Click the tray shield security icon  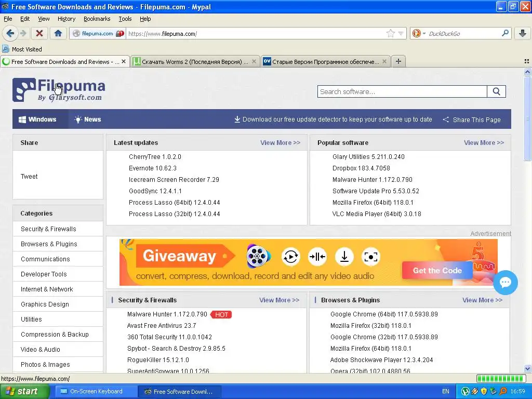point(484,391)
